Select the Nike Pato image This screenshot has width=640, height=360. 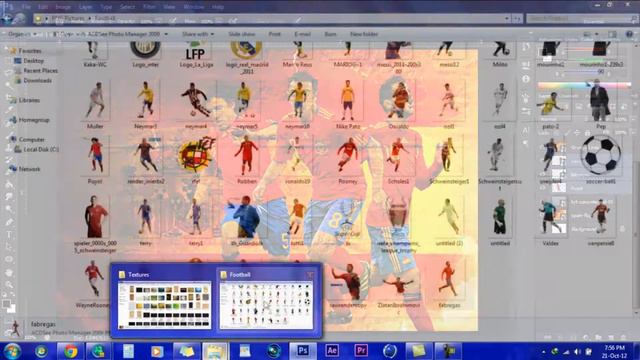pyautogui.click(x=348, y=105)
